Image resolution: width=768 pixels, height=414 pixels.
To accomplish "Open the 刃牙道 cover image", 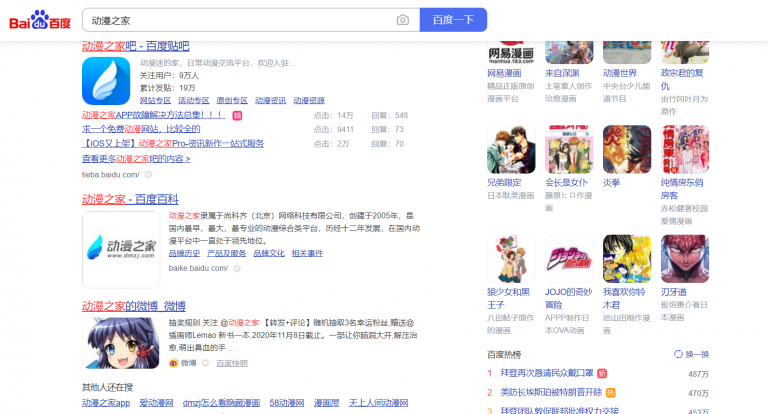I will pos(685,259).
